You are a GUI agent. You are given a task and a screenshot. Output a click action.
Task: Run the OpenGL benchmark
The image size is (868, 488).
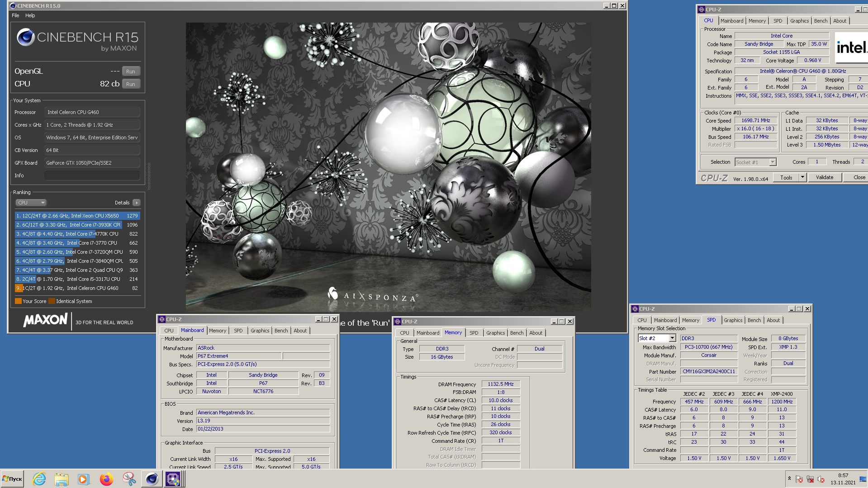click(x=131, y=71)
